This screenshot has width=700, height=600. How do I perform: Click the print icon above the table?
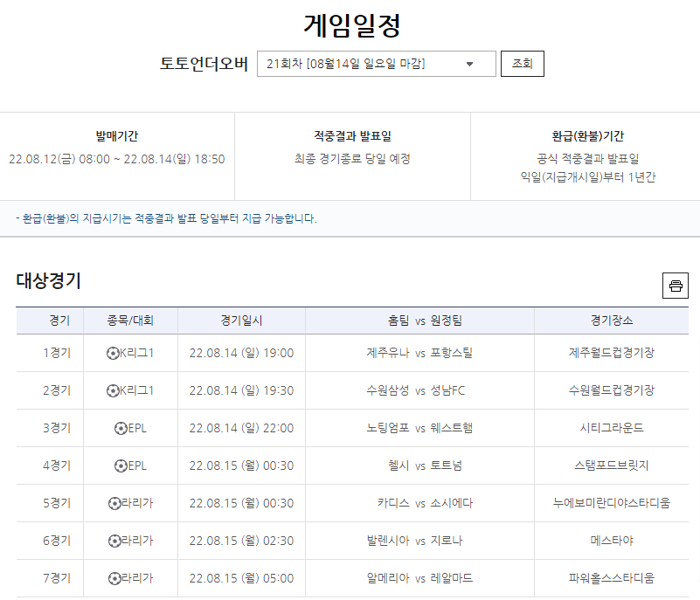coord(675,286)
